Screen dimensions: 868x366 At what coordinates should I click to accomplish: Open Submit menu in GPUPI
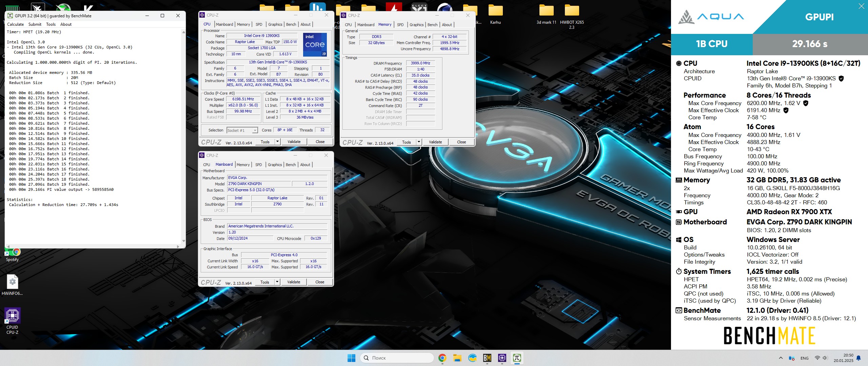click(35, 24)
